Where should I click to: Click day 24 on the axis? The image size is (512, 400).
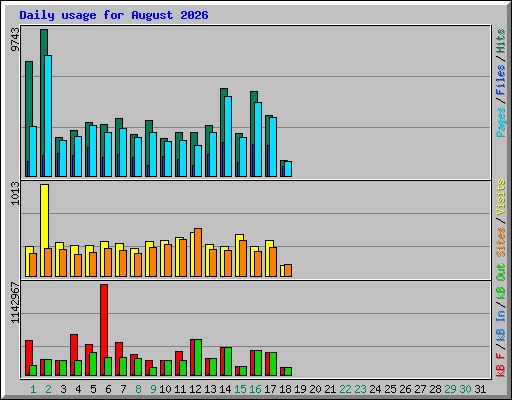(375, 389)
